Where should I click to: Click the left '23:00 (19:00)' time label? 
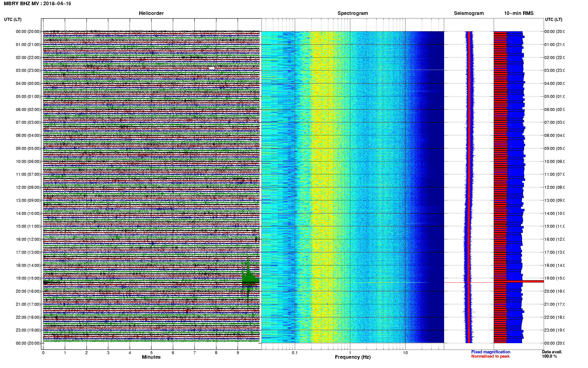point(28,330)
